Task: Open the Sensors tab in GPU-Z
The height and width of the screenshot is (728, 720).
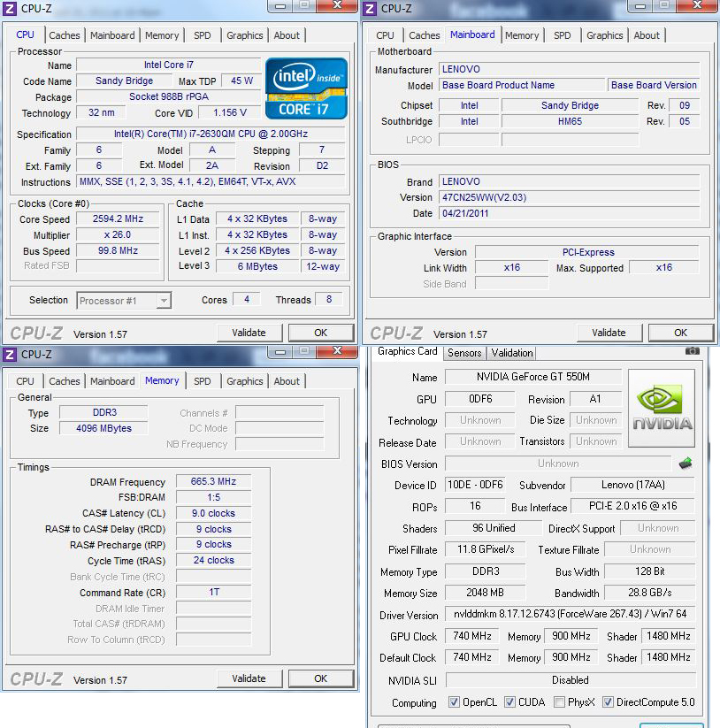Action: click(x=463, y=352)
